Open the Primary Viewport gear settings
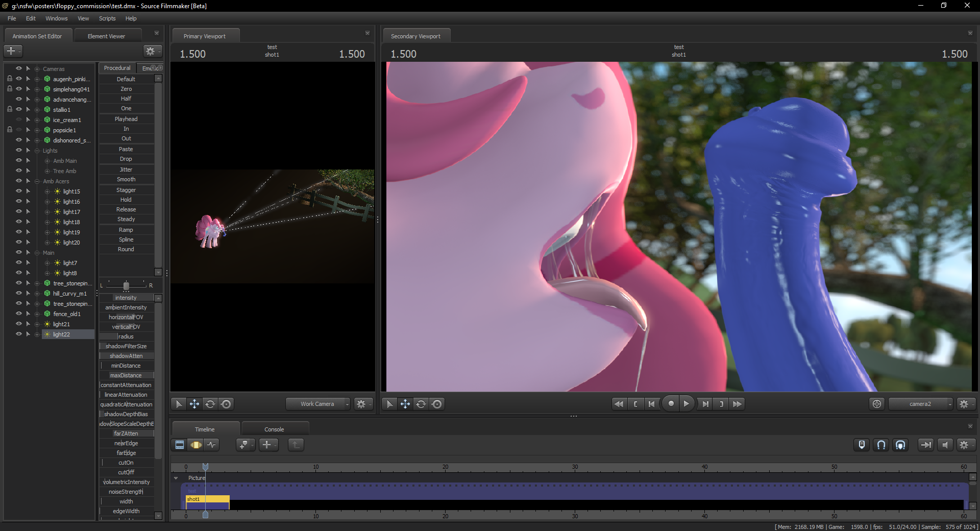980x531 pixels. click(x=363, y=404)
